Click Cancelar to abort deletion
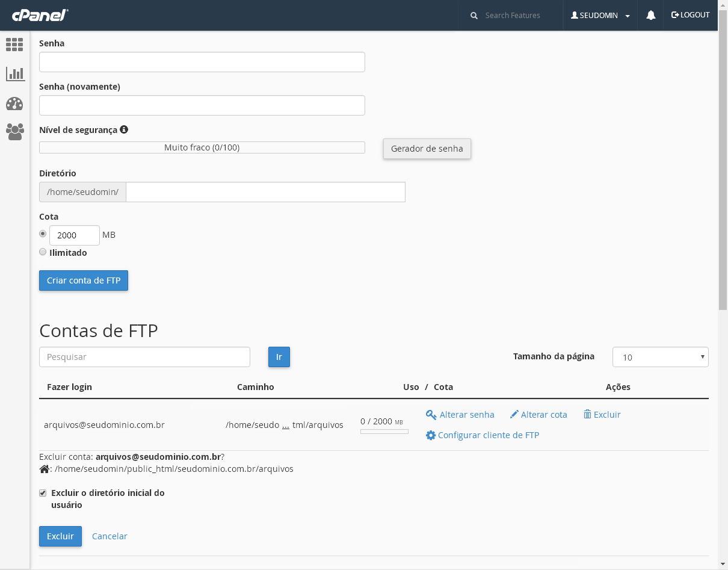 pos(110,536)
